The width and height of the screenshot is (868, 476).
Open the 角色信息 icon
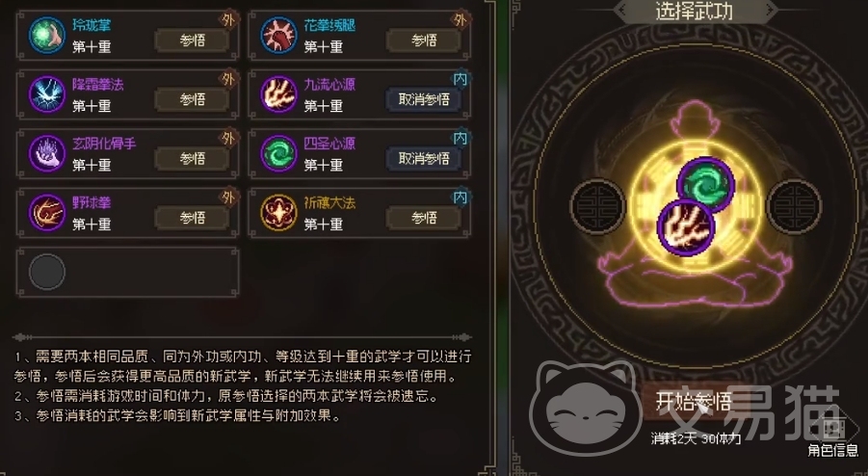click(832, 436)
